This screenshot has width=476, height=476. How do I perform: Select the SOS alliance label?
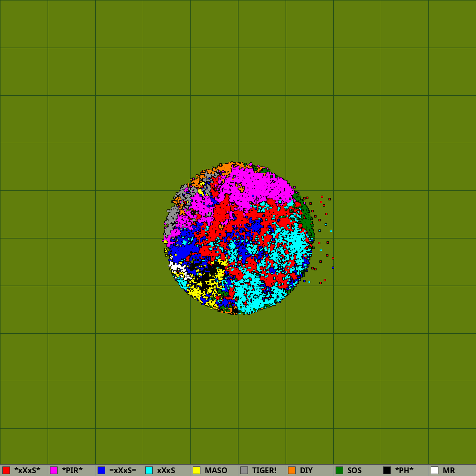pos(355,470)
